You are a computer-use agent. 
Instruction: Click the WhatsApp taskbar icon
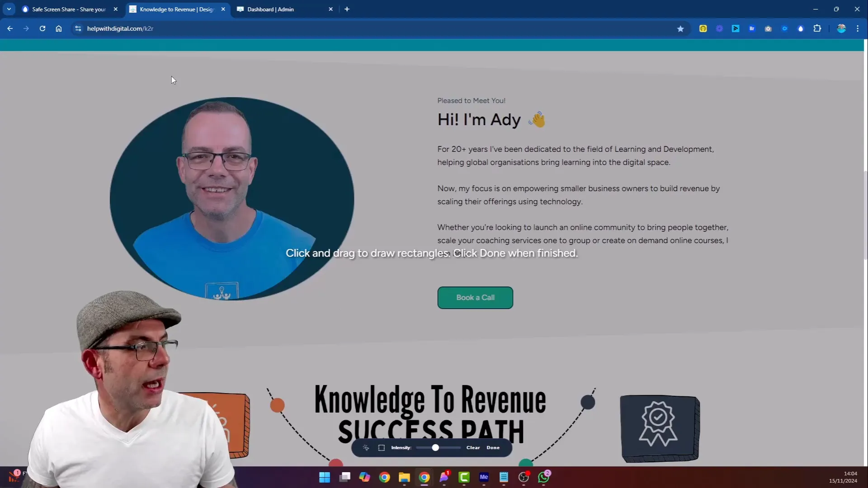(x=544, y=477)
